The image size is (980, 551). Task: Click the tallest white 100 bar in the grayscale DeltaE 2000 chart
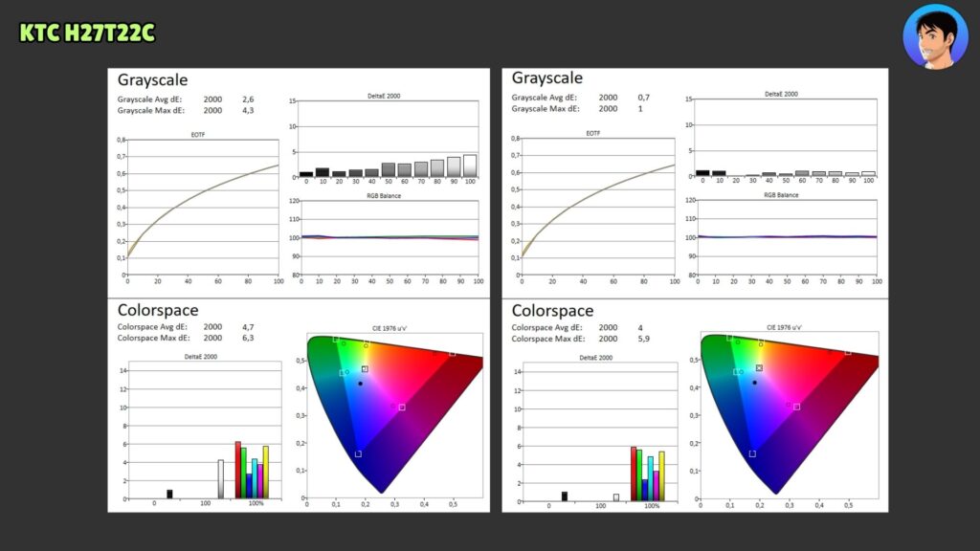click(470, 165)
